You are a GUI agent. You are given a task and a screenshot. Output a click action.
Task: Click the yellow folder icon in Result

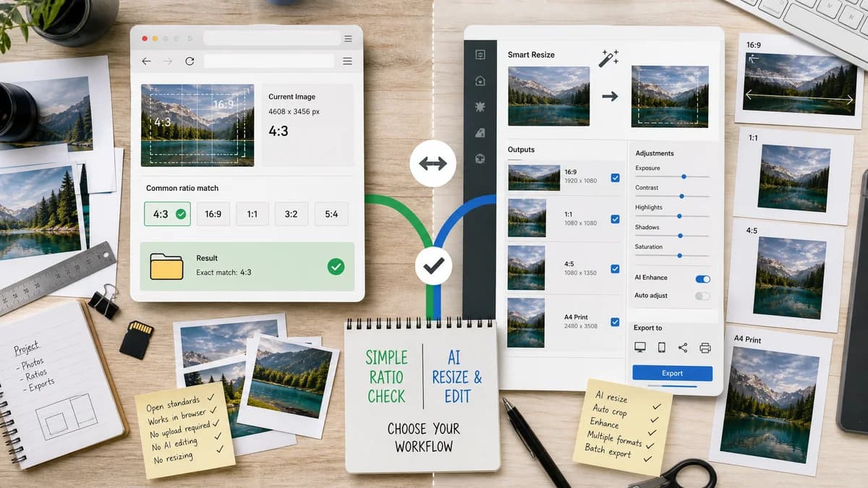[x=166, y=266]
